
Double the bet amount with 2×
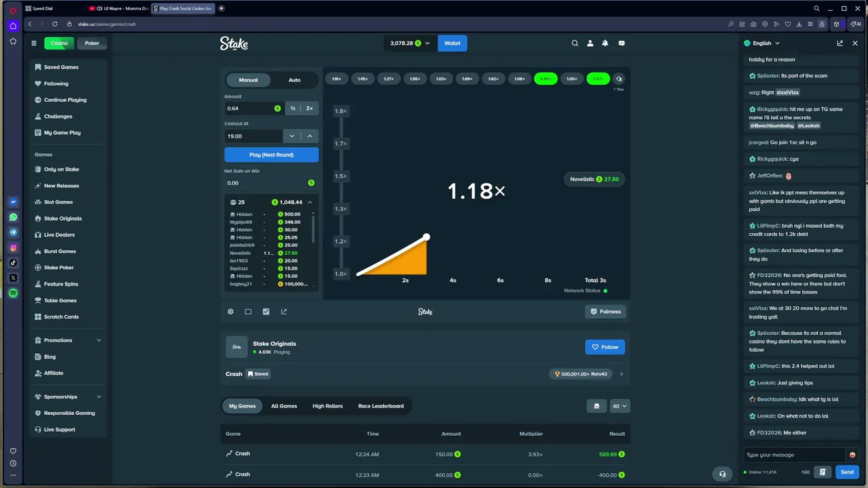(x=309, y=108)
